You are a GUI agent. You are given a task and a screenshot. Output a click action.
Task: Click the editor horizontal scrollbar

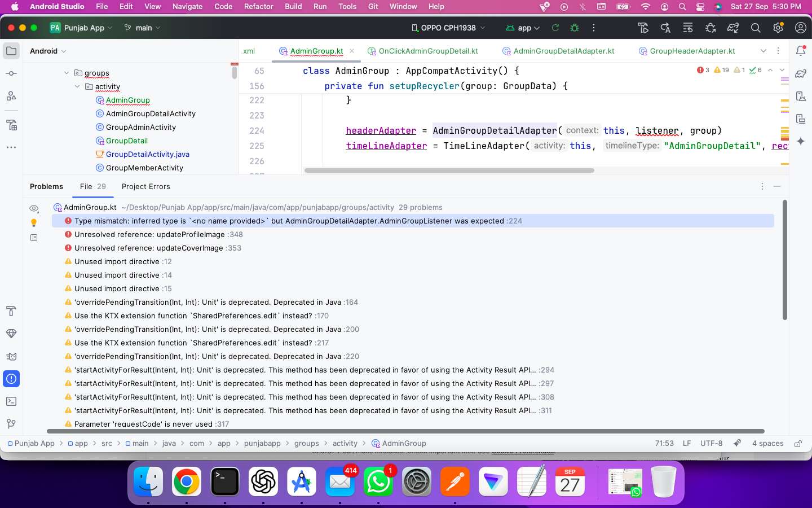[449, 170]
